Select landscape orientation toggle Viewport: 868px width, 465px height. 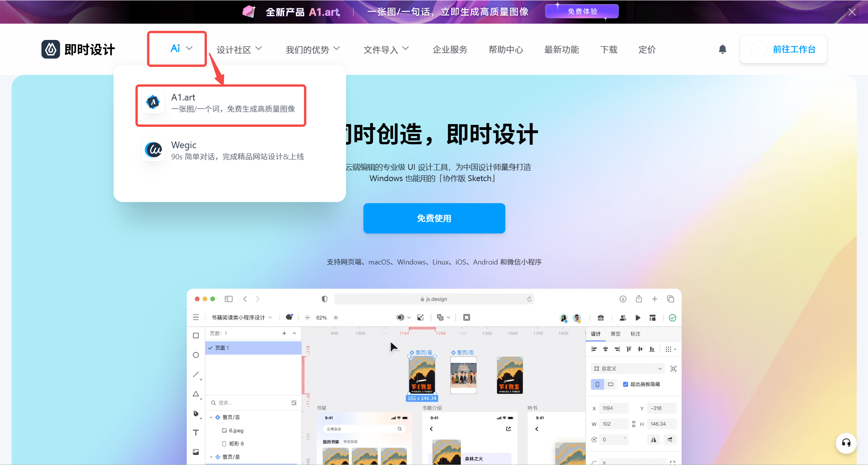(x=611, y=384)
